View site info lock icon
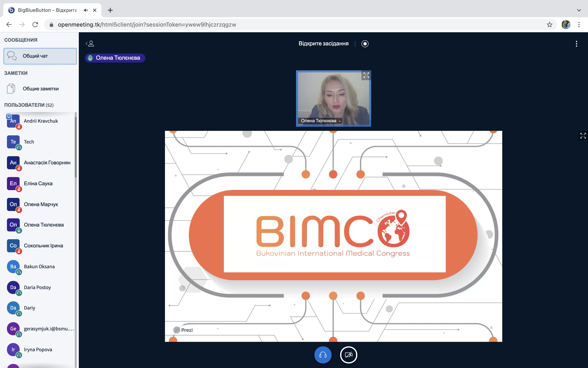588x368 pixels. point(51,25)
